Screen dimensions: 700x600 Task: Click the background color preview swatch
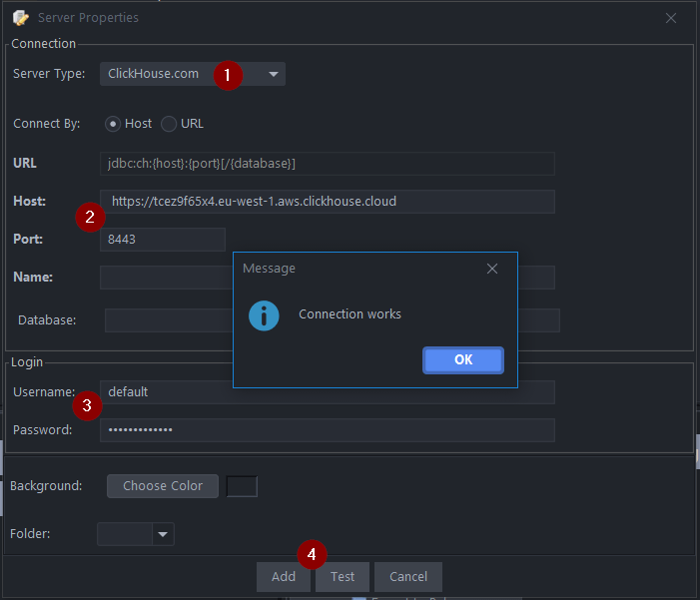242,486
